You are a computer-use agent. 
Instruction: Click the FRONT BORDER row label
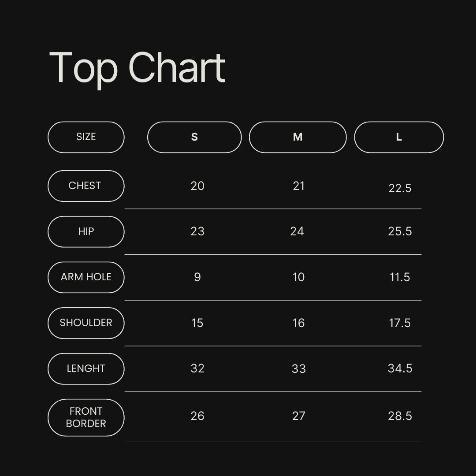click(86, 417)
